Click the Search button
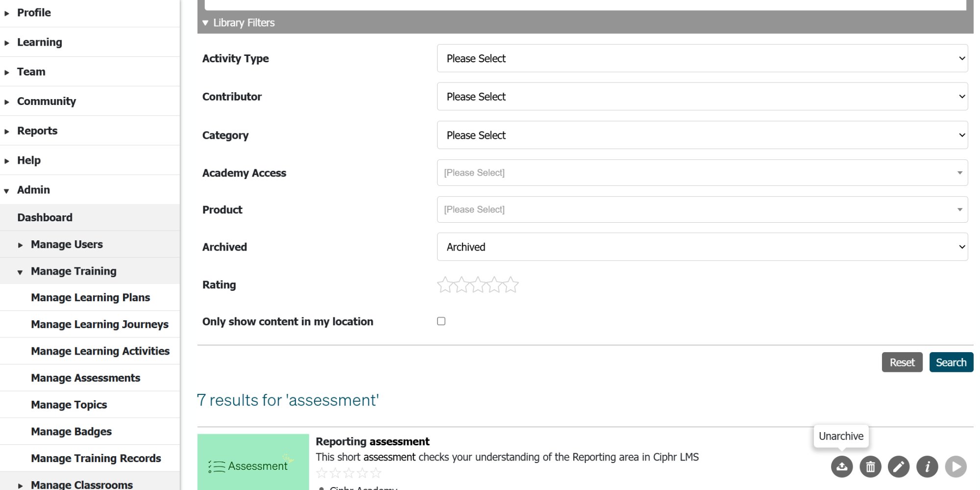This screenshot has width=980, height=490. tap(951, 362)
